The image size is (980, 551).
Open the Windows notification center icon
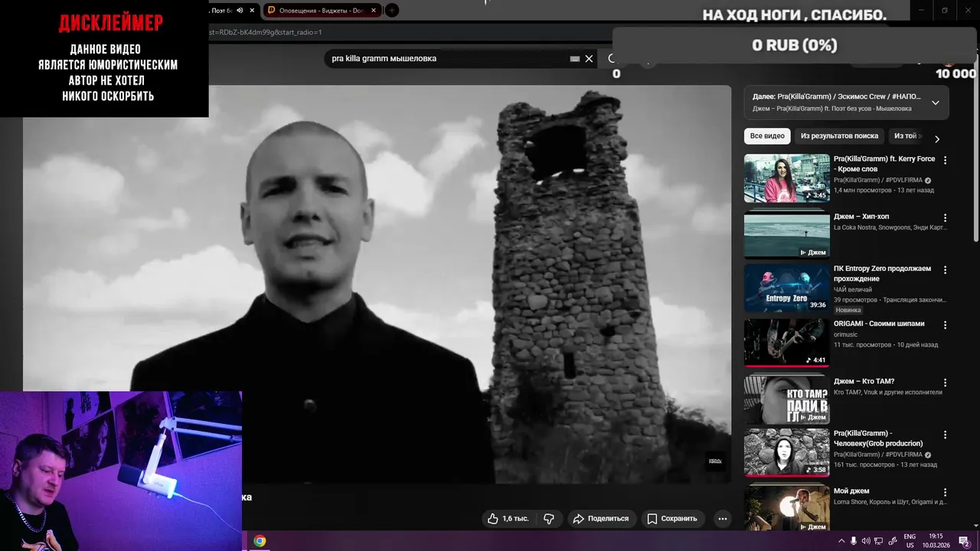pos(964,542)
